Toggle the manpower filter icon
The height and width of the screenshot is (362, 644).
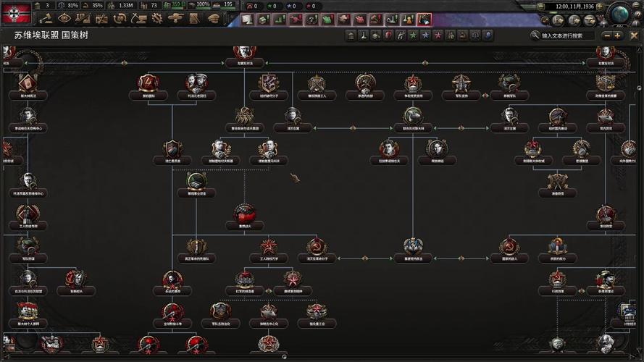pos(450,35)
